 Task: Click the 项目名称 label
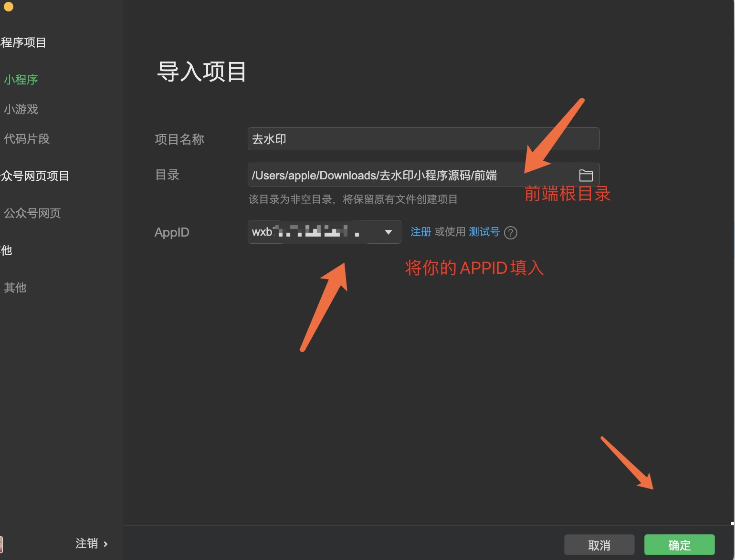[179, 139]
